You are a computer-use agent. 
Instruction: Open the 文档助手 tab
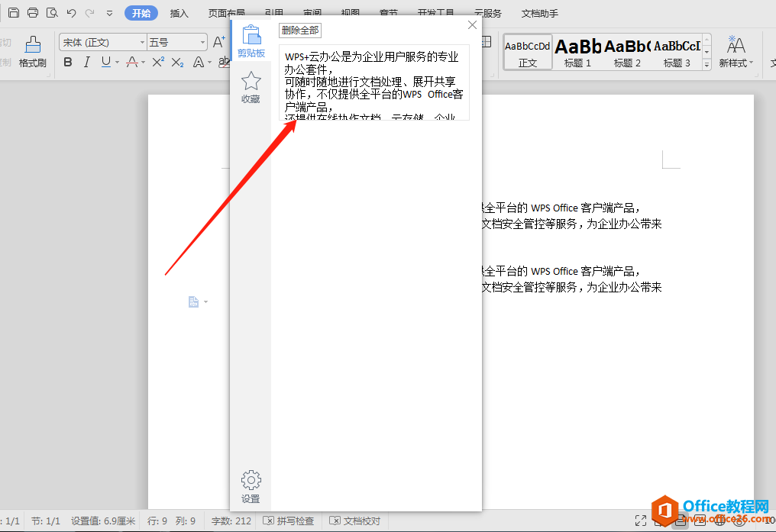click(539, 13)
